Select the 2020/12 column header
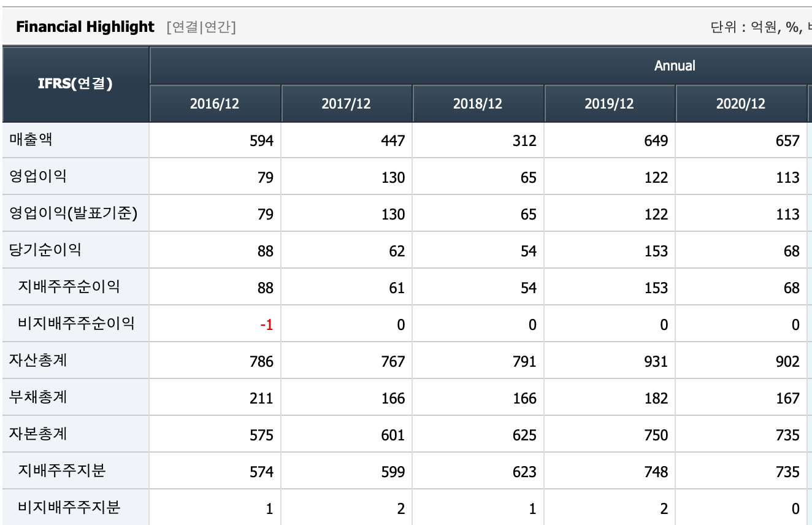Image resolution: width=812 pixels, height=525 pixels. [x=741, y=103]
